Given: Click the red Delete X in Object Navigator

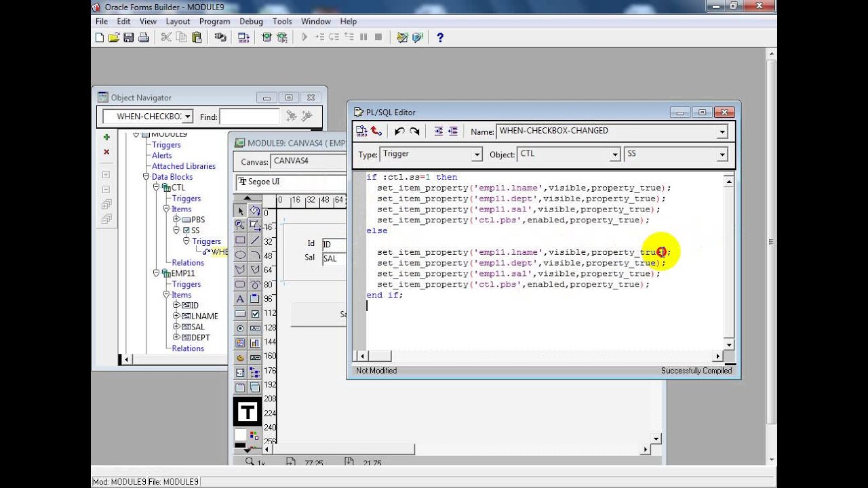Looking at the screenshot, I should pyautogui.click(x=106, y=152).
